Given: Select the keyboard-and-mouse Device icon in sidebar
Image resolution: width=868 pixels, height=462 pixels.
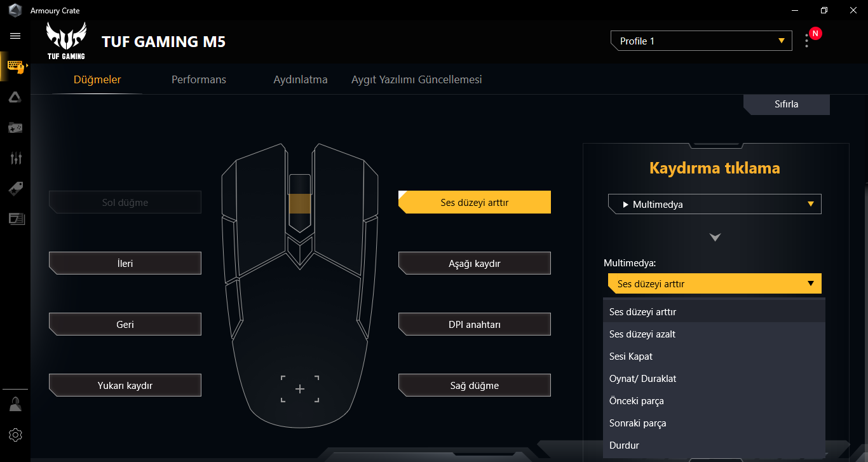Looking at the screenshot, I should pos(15,67).
